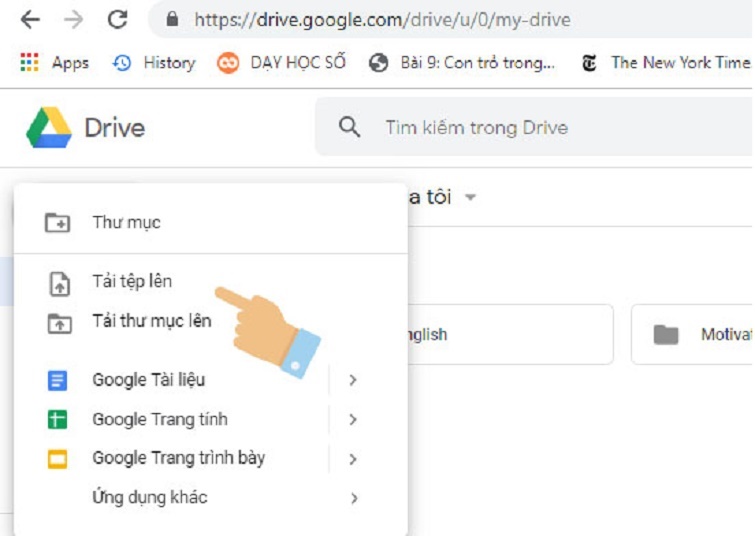The width and height of the screenshot is (755, 536).
Task: Click the folder upload icon
Action: (x=60, y=323)
